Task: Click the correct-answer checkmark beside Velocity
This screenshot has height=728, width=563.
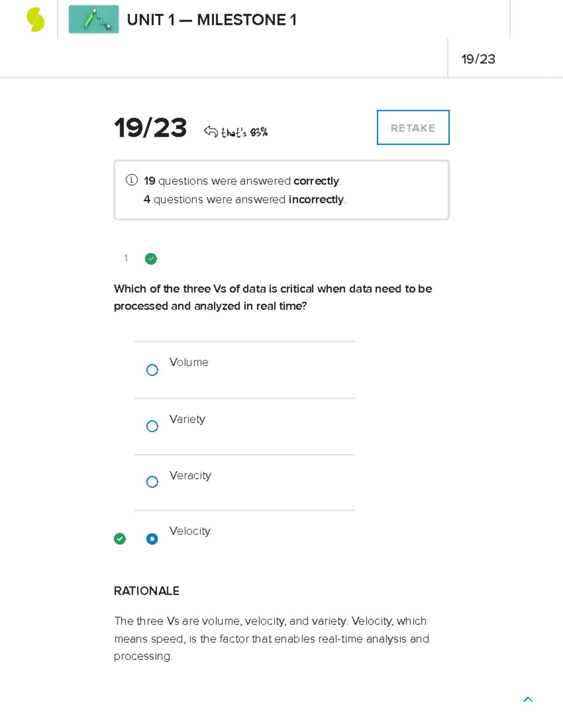Action: (x=120, y=539)
